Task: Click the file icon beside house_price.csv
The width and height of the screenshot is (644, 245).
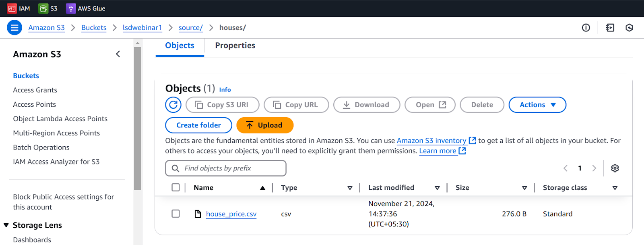Action: coord(198,214)
